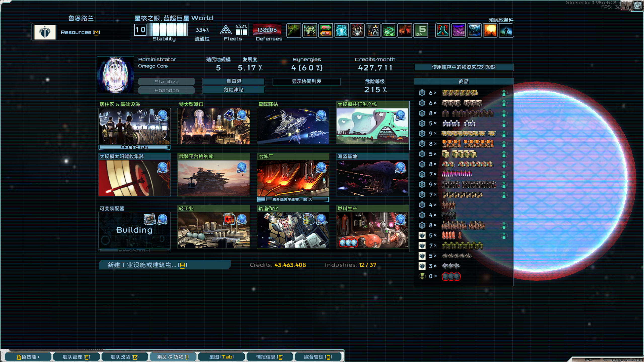Screen dimensions: 644x362
Task: Click the faction emblem beside Resources
Action: (x=45, y=32)
